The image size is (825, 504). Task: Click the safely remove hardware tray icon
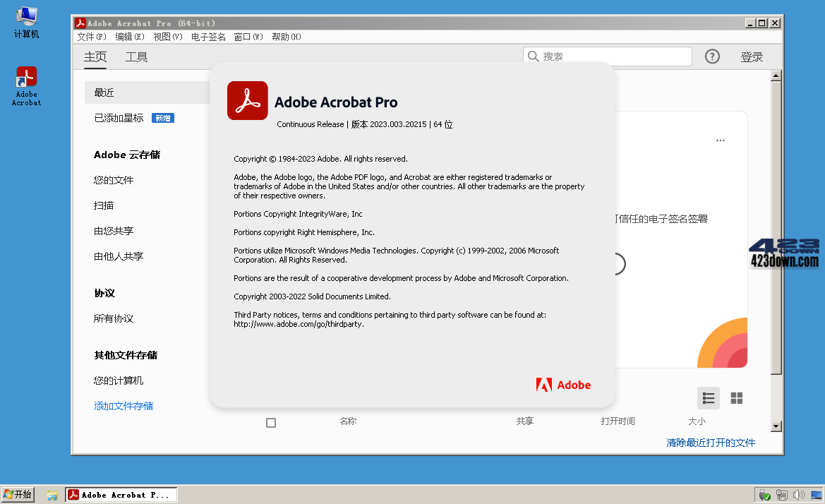coord(764,495)
